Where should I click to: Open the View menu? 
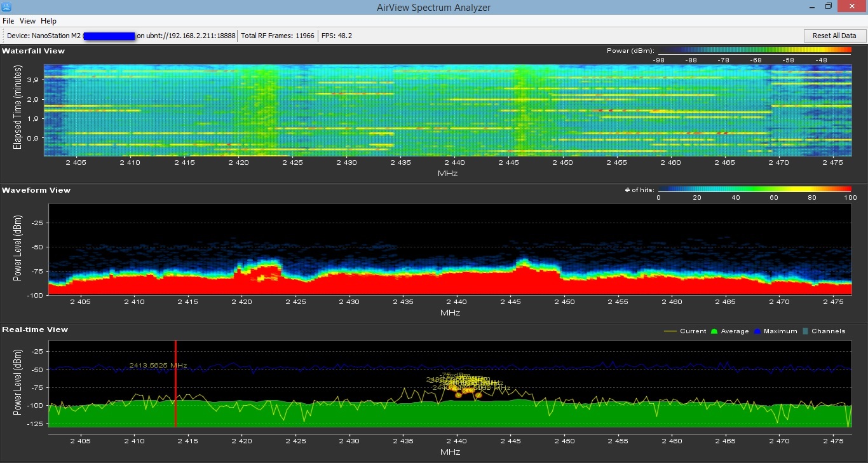pos(27,21)
